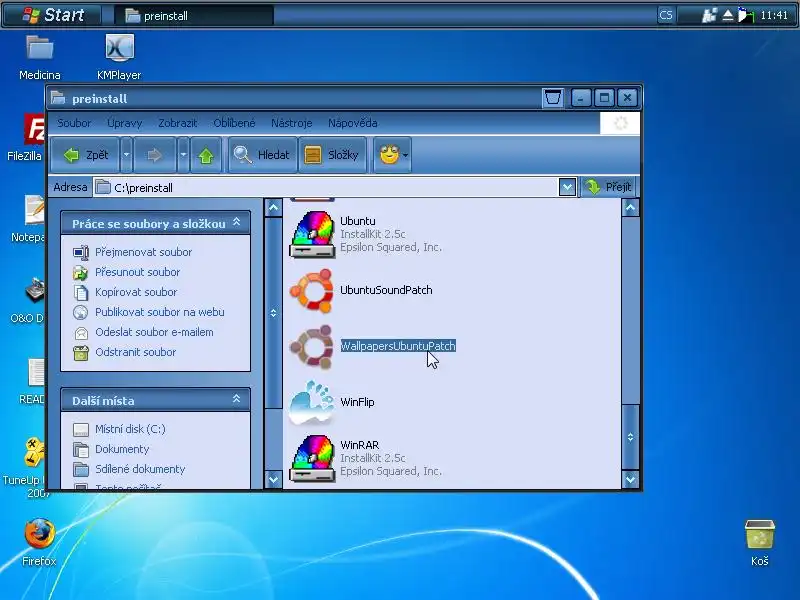Click Odeslat soubor e-mailem link

[x=154, y=332]
